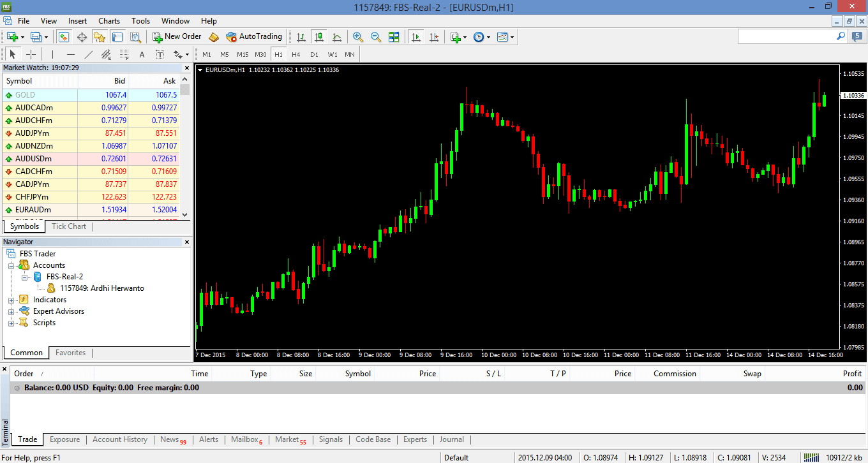
Task: Switch chart to line chart icon
Action: click(x=337, y=37)
